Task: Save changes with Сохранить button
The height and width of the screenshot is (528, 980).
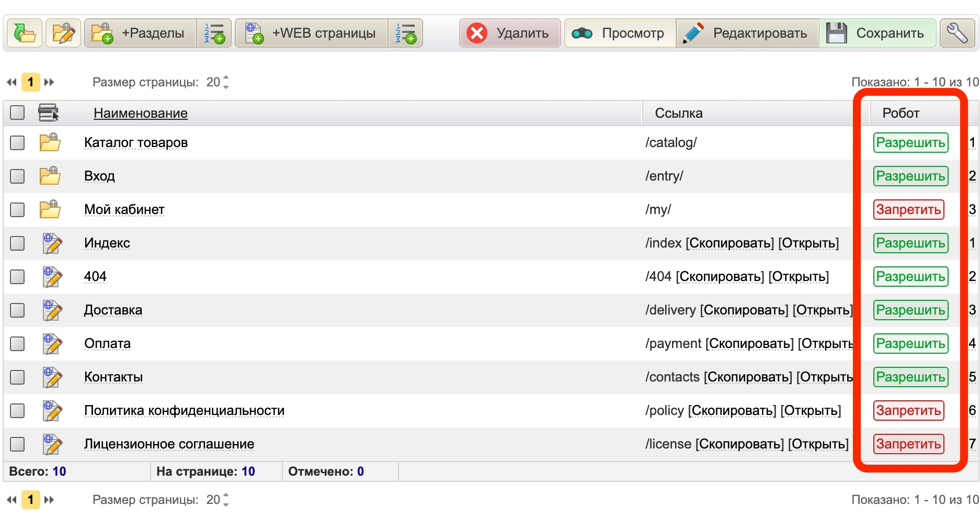Action: pyautogui.click(x=878, y=33)
